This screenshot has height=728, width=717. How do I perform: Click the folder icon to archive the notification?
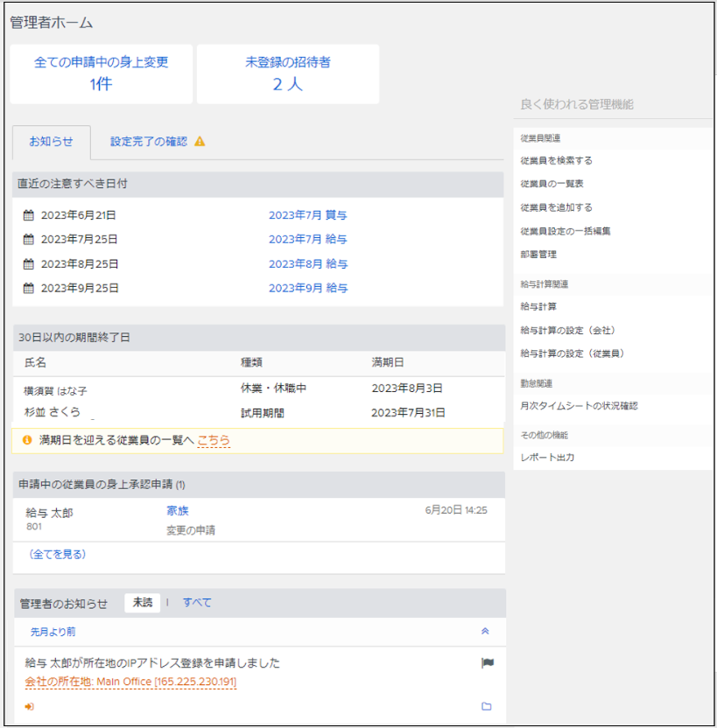click(486, 706)
